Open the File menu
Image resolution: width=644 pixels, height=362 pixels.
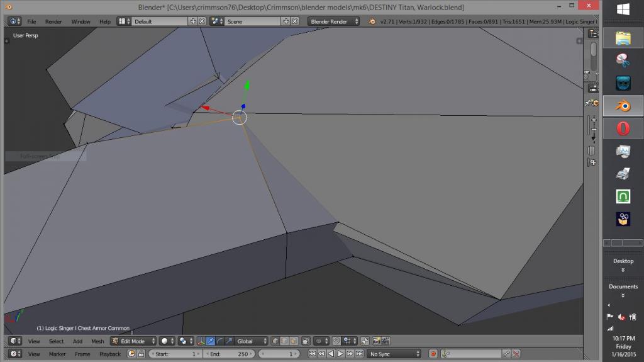(x=31, y=21)
